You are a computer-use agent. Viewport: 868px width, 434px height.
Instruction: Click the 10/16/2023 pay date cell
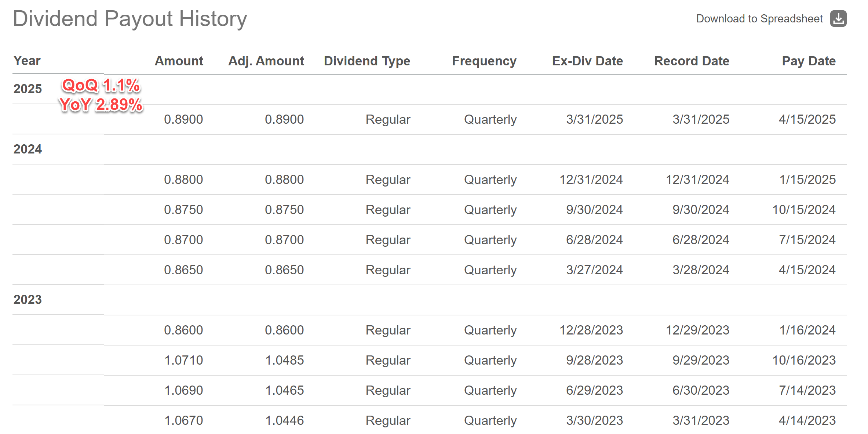point(803,360)
